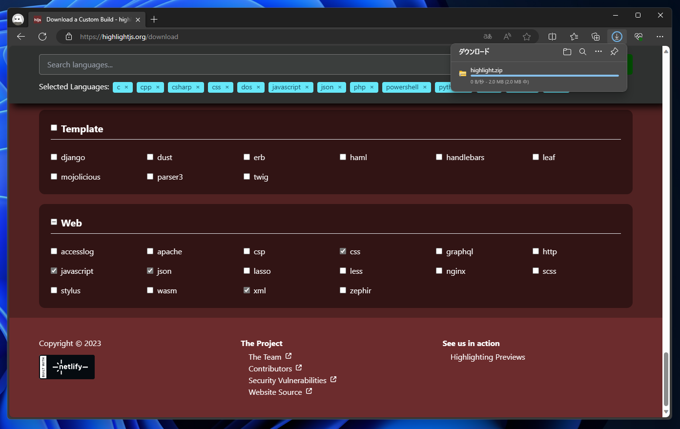Toggle the Web category checkbox
The width and height of the screenshot is (680, 429).
pos(54,222)
